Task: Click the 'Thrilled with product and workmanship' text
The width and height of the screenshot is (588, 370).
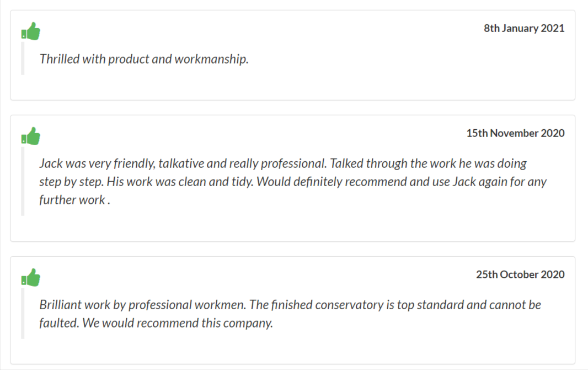Action: pos(144,59)
